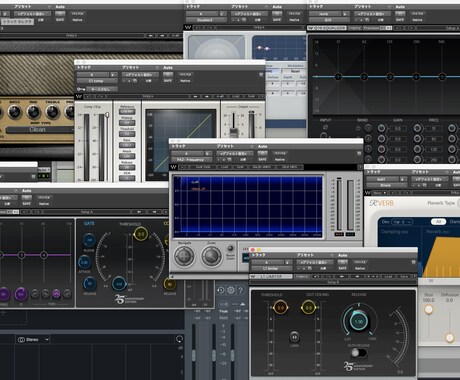
Task: Click Reset Zoom button in PAZ Frequency
Action: pyautogui.click(x=230, y=249)
